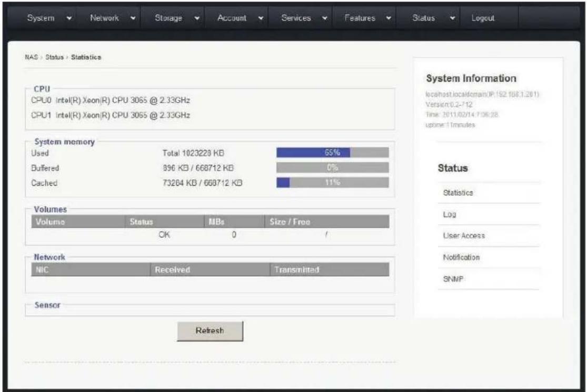The width and height of the screenshot is (587, 392).
Task: Click the OK volume status cell
Action: pos(164,235)
